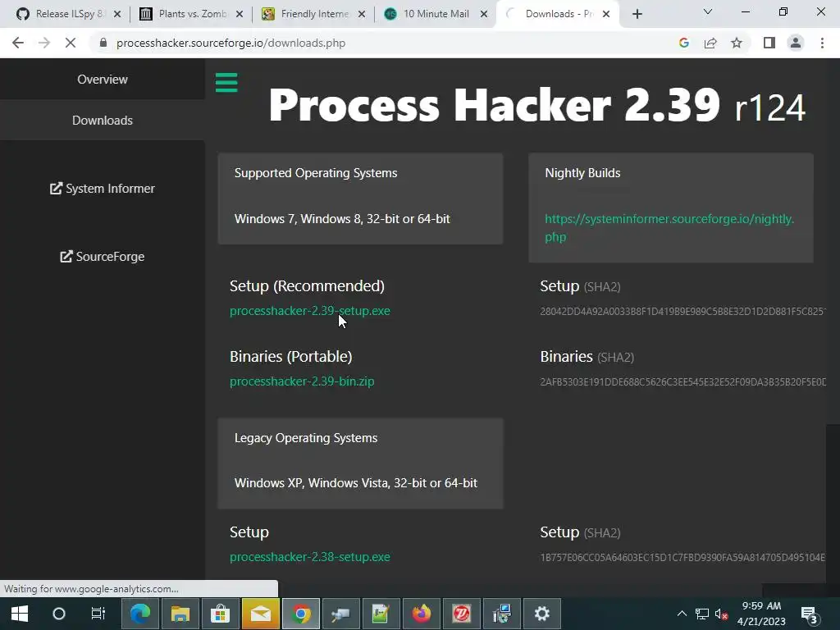Viewport: 840px width, 630px height.
Task: Close the Downloads tab
Action: (x=606, y=14)
